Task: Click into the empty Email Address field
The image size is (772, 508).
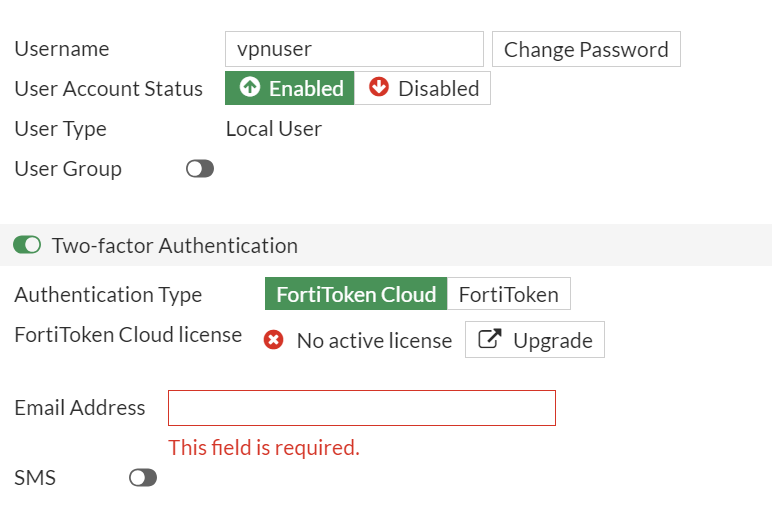Action: tap(361, 408)
